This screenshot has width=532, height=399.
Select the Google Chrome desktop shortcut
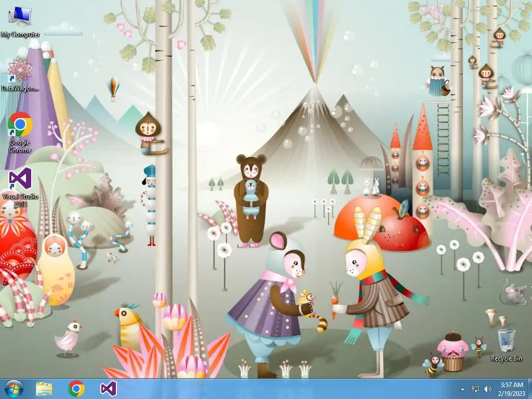(x=20, y=132)
